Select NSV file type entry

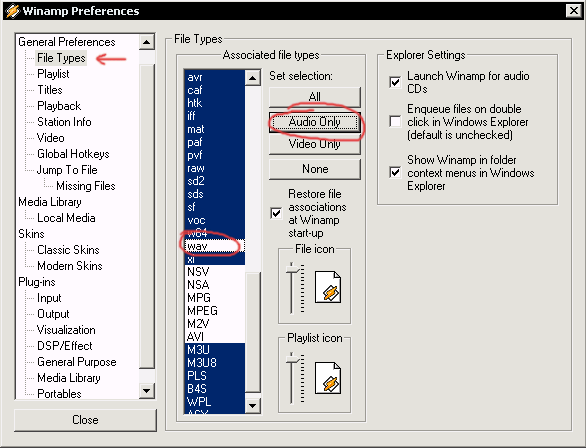click(x=215, y=272)
